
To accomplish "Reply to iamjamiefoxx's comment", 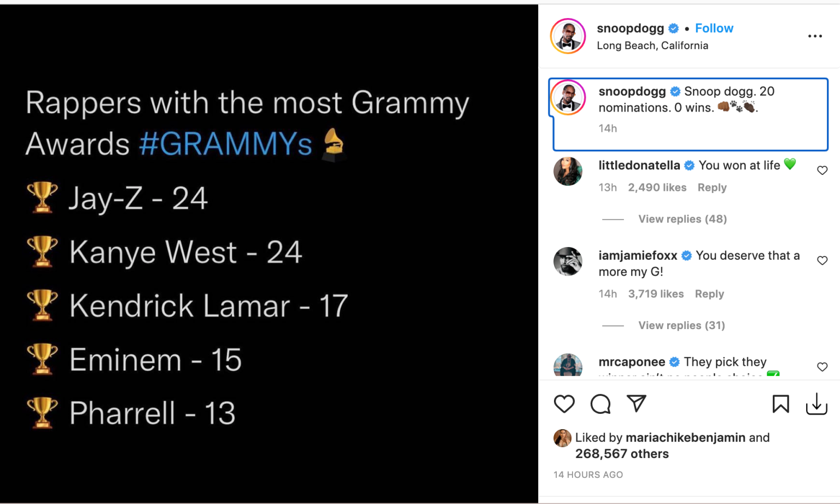I will coord(709,294).
